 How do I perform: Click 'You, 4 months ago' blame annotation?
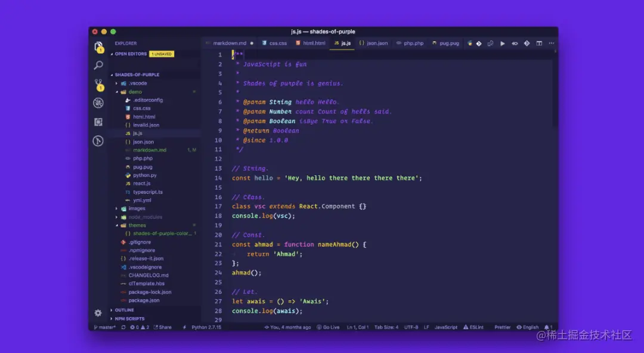point(287,327)
